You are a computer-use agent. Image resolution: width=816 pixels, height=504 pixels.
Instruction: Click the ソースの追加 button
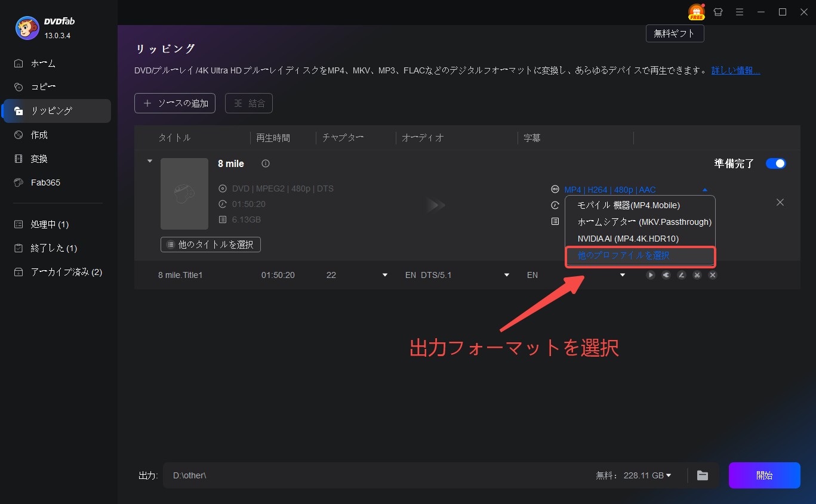(175, 103)
